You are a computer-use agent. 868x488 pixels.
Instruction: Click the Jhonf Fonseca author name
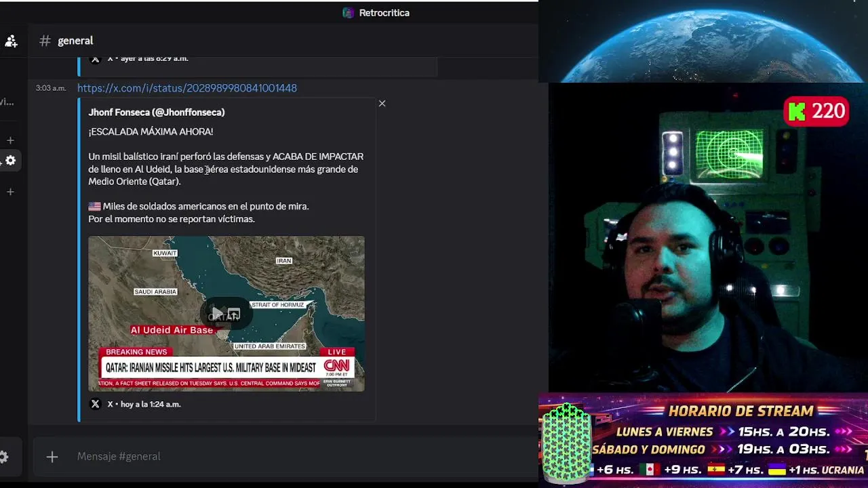click(x=156, y=113)
